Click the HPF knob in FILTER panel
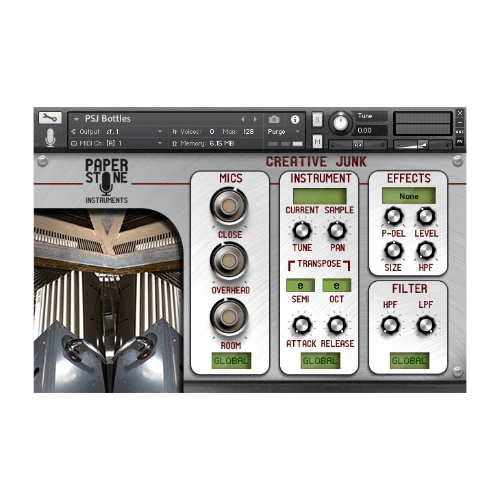The width and height of the screenshot is (500, 500). [390, 325]
